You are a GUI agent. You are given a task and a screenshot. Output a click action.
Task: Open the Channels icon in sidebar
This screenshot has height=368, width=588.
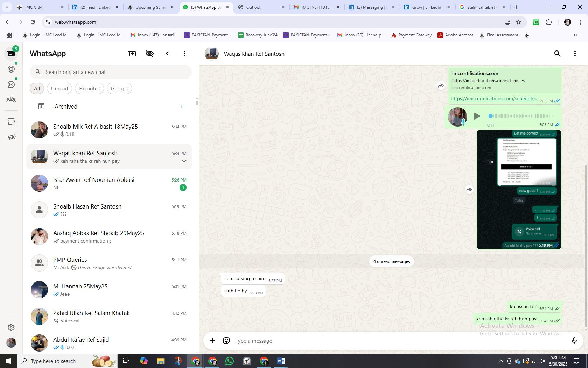(11, 84)
